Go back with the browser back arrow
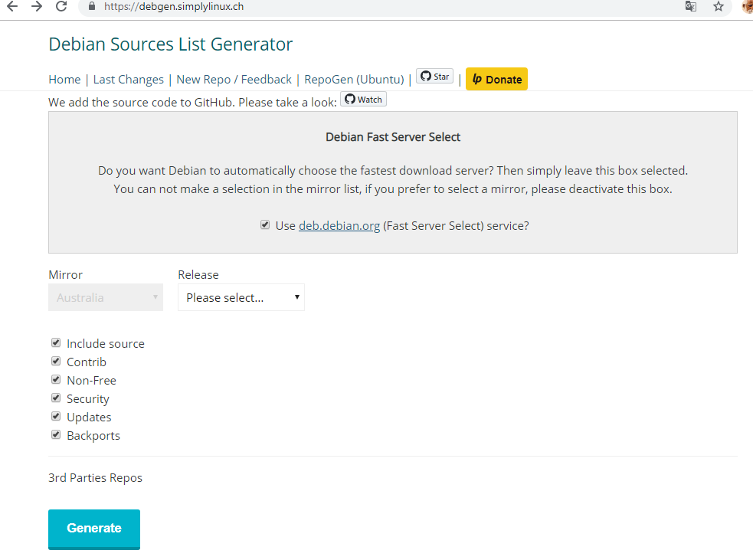The width and height of the screenshot is (753, 560). 12,6
